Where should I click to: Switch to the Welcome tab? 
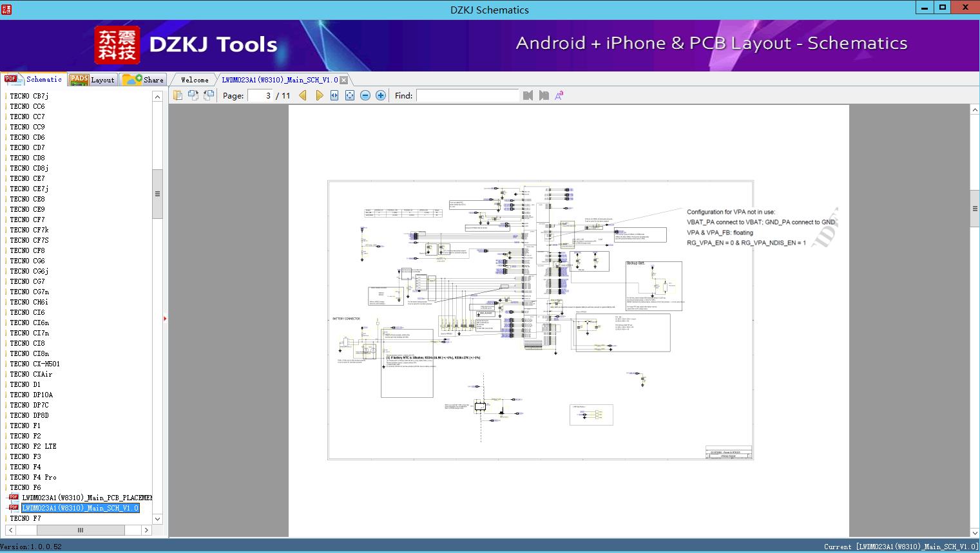point(195,80)
